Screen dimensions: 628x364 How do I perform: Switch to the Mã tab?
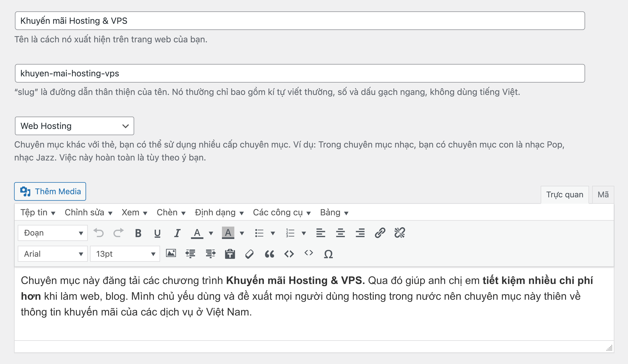coord(603,194)
